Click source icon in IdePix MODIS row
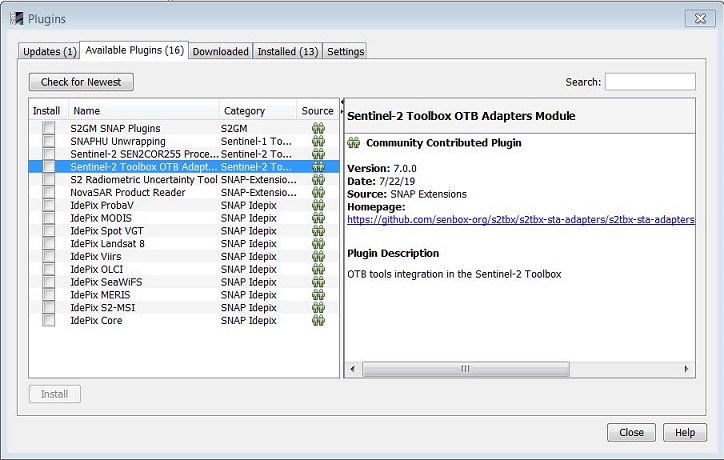 [318, 218]
